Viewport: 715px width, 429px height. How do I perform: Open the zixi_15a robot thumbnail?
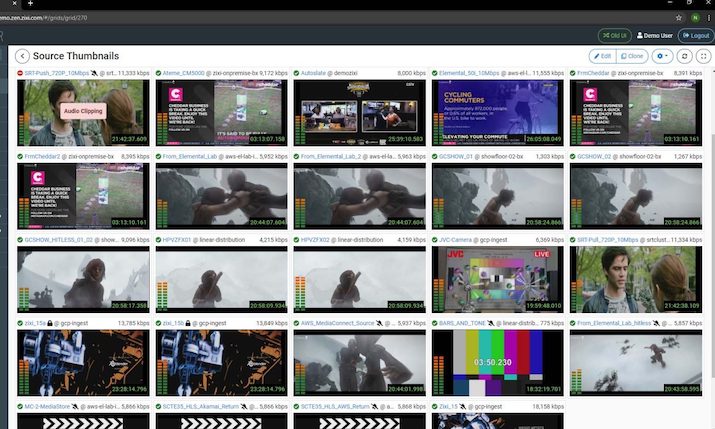pos(83,363)
